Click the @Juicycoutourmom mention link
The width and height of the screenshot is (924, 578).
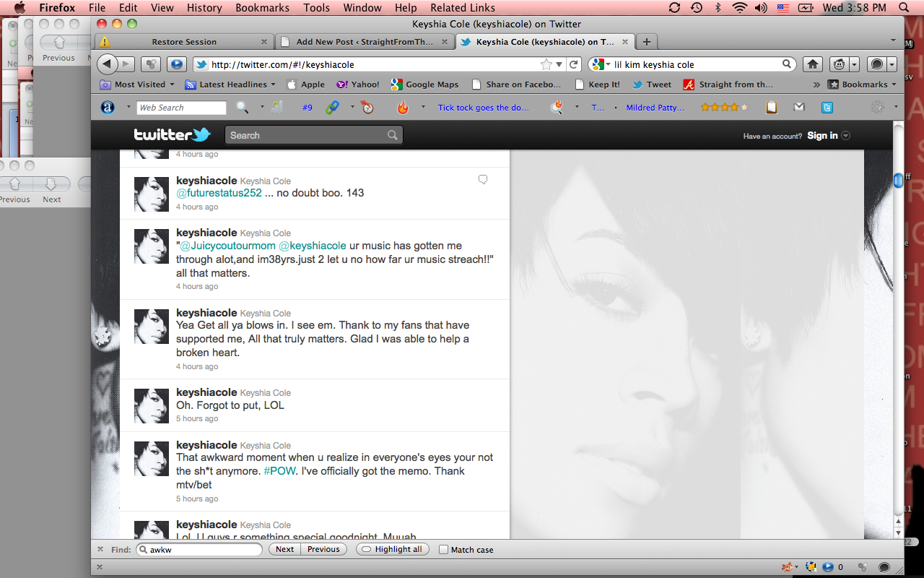coord(227,246)
